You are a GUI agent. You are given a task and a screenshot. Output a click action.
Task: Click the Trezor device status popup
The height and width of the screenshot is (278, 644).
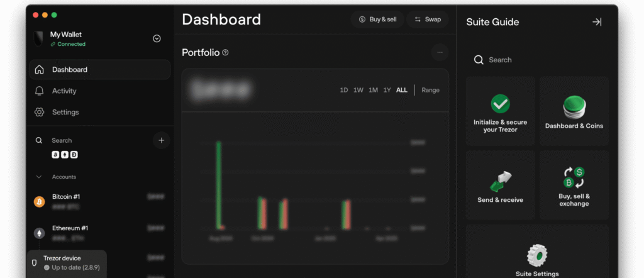[67, 263]
